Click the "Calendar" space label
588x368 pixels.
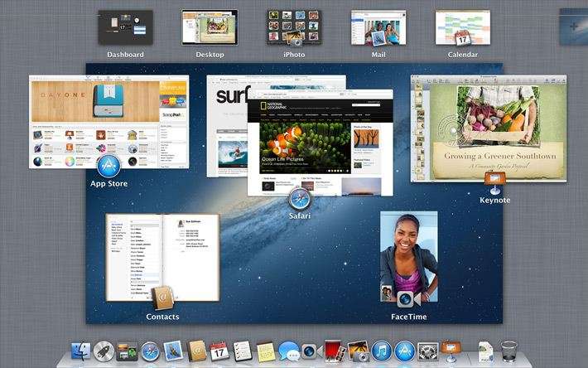tap(463, 55)
